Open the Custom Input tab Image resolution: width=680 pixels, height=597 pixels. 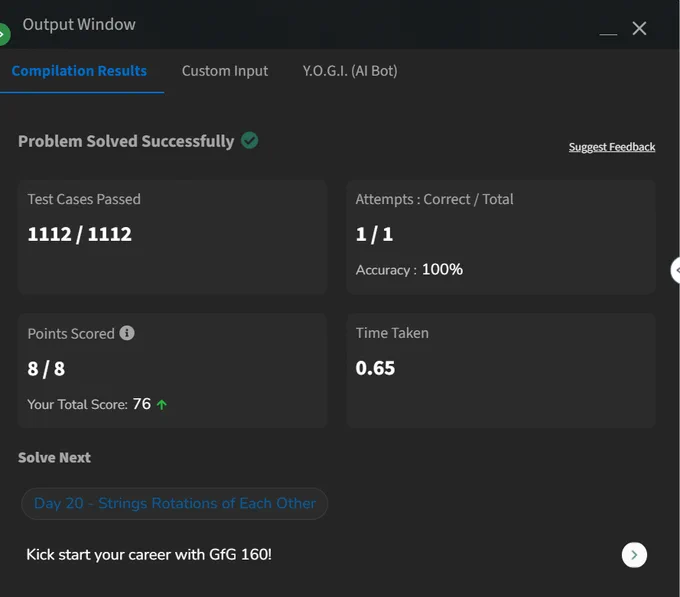pos(225,71)
